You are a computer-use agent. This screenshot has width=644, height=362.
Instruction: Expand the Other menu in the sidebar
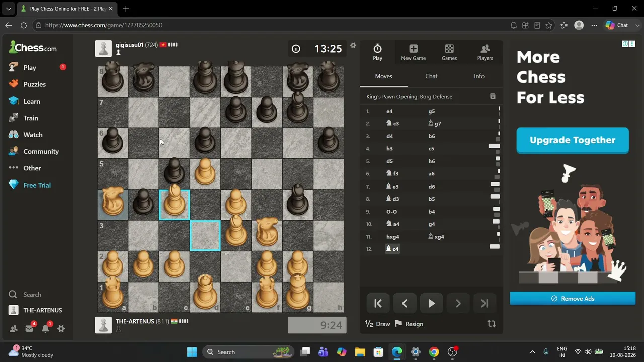pos(25,168)
